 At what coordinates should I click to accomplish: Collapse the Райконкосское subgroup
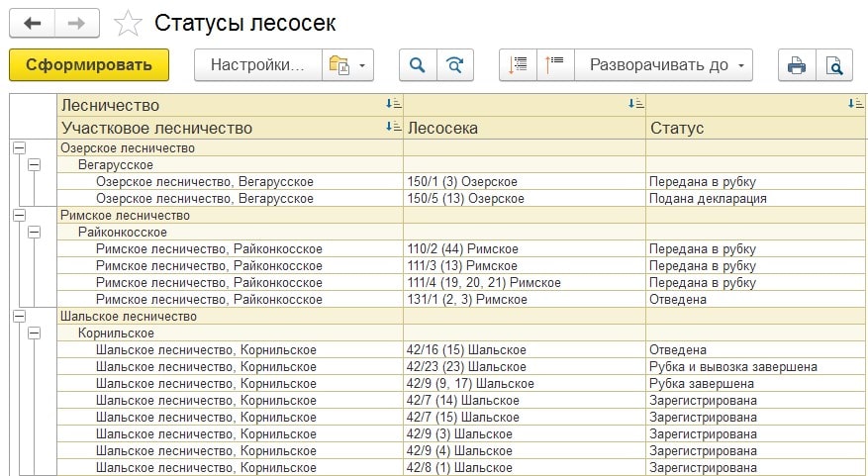35,232
